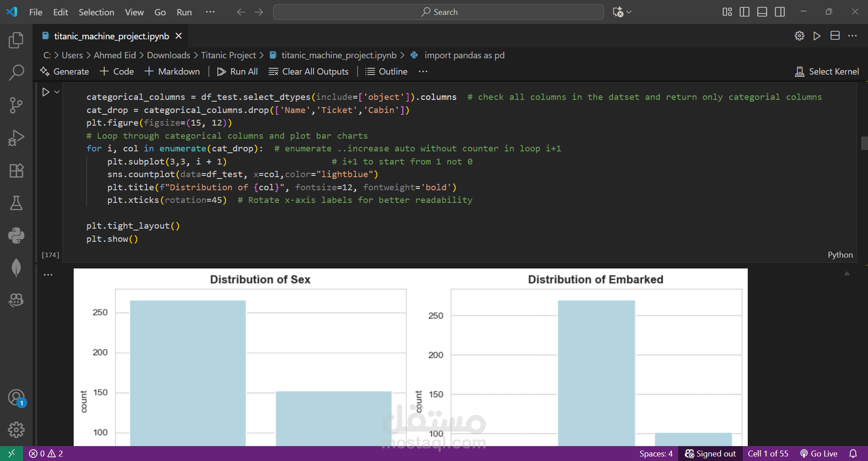Viewport: 868px width, 461px height.
Task: Open the Source Control view
Action: pos(16,105)
